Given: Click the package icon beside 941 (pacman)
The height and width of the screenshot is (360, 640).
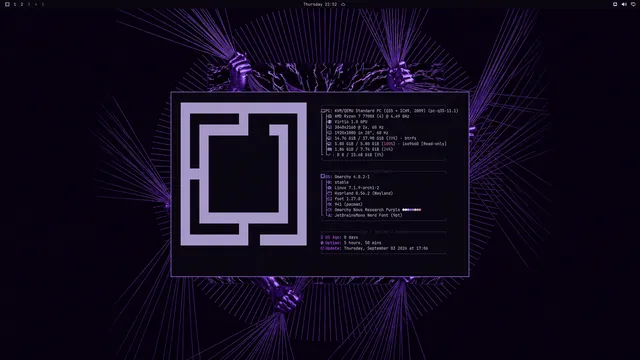Looking at the screenshot, I should 330,204.
